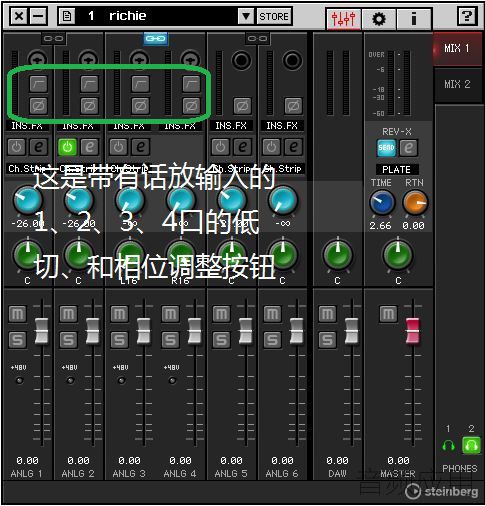The image size is (485, 506).
Task: Click the STORE scene button
Action: 274,16
